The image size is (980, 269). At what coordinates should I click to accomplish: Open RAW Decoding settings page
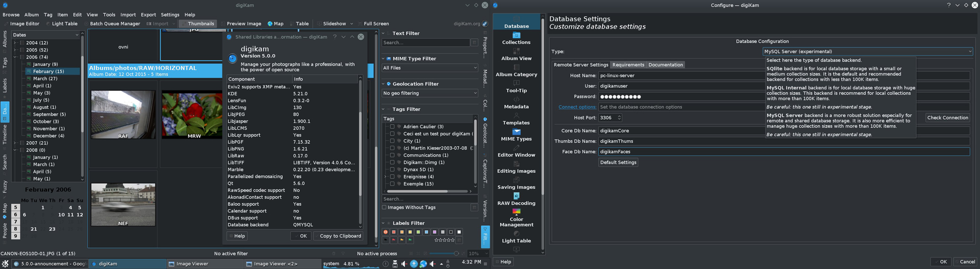click(x=516, y=200)
